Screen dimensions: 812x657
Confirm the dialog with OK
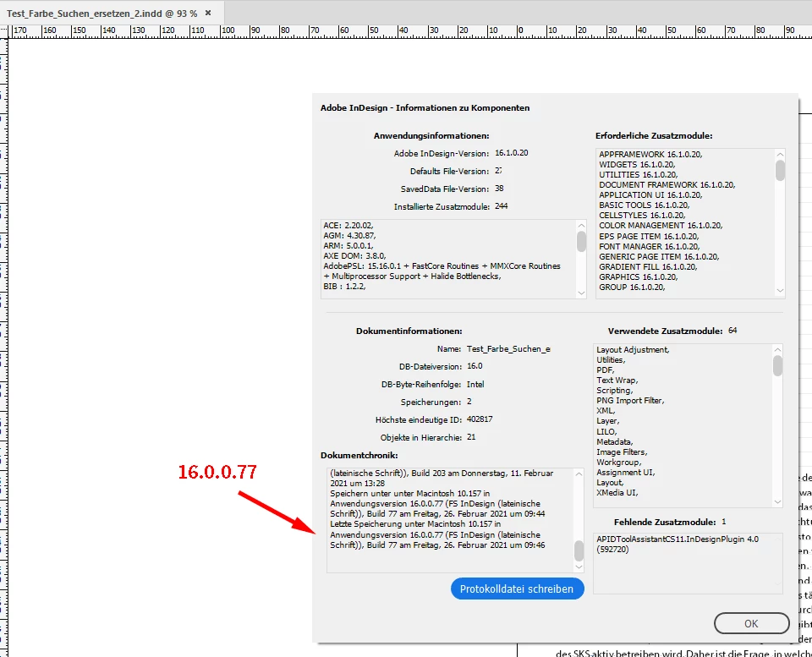tap(751, 623)
